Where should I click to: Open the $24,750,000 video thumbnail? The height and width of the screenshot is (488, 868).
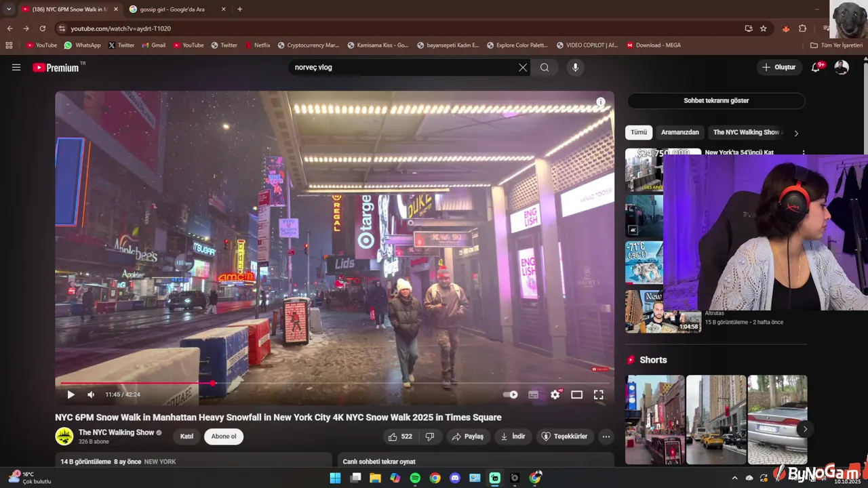[x=644, y=170]
